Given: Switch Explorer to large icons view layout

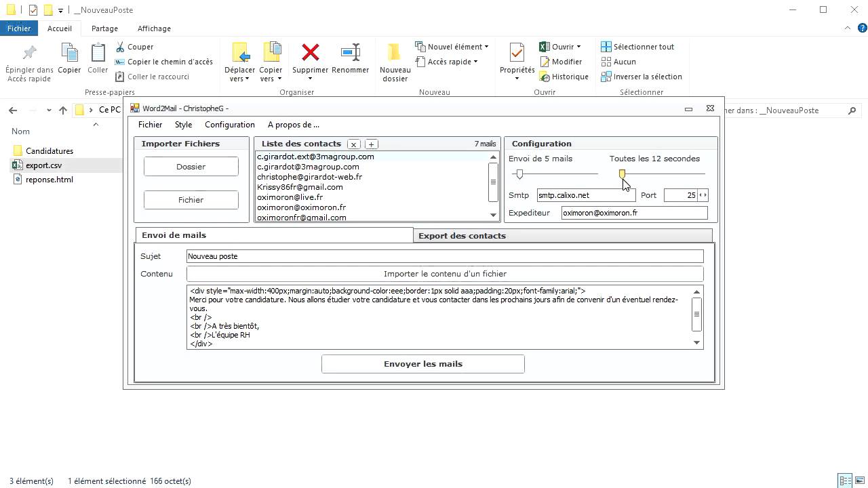Looking at the screenshot, I should coord(860,481).
